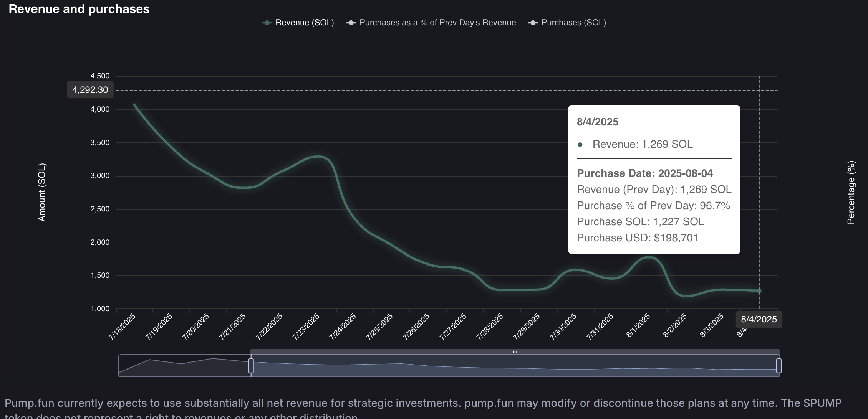This screenshot has width=868, height=419.
Task: Grab the right zoom range slider handle
Action: pyautogui.click(x=779, y=365)
